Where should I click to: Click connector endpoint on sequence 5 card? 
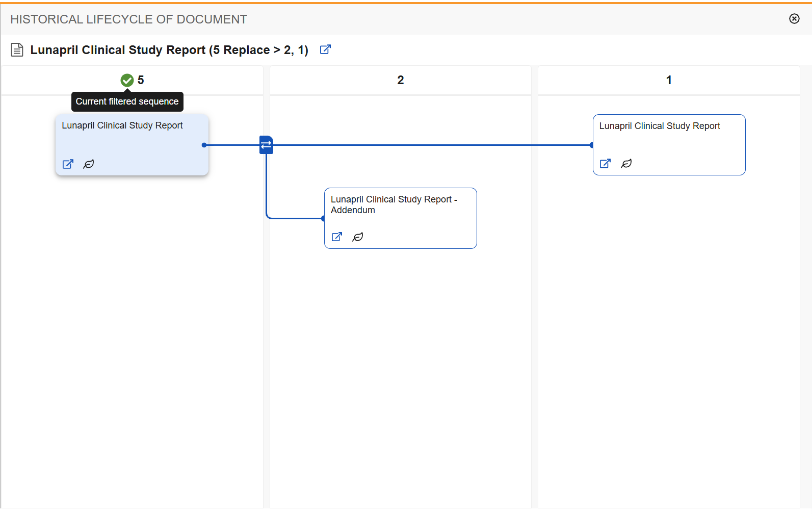204,145
